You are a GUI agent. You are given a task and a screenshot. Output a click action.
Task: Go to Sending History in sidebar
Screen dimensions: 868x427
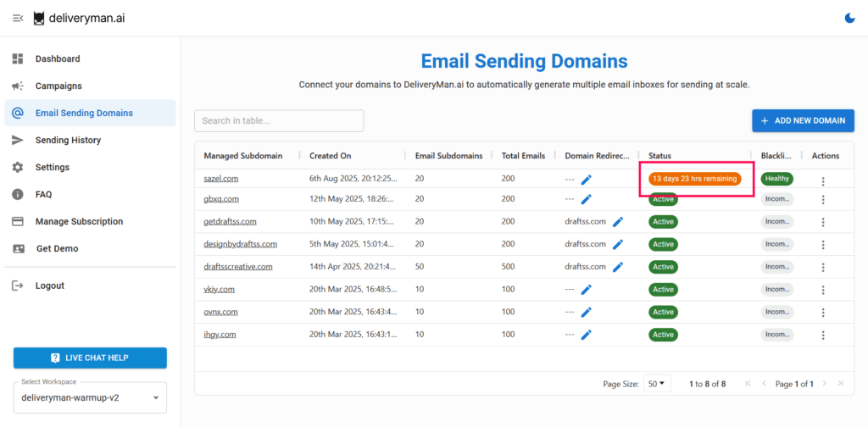coord(68,140)
